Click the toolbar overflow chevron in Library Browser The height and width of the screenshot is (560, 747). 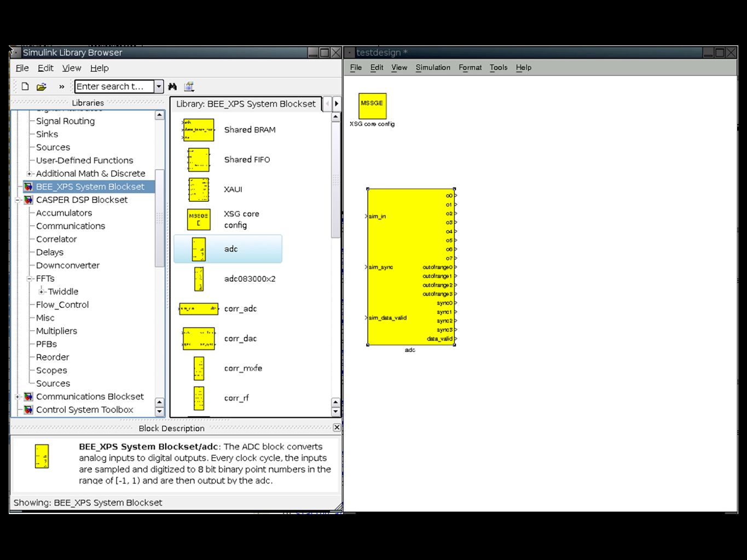[x=62, y=86]
